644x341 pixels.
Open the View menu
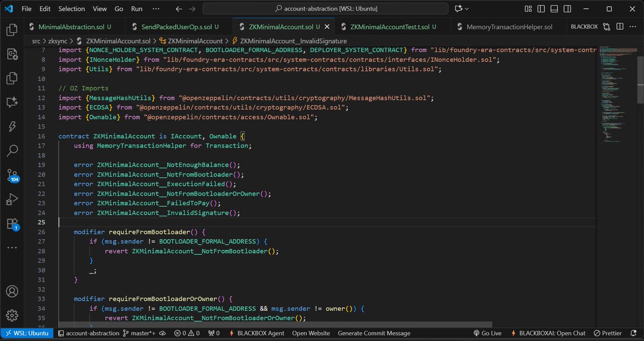coord(99,9)
